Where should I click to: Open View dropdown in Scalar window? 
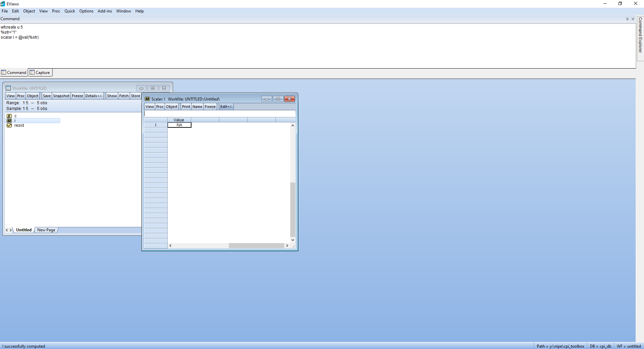click(150, 107)
